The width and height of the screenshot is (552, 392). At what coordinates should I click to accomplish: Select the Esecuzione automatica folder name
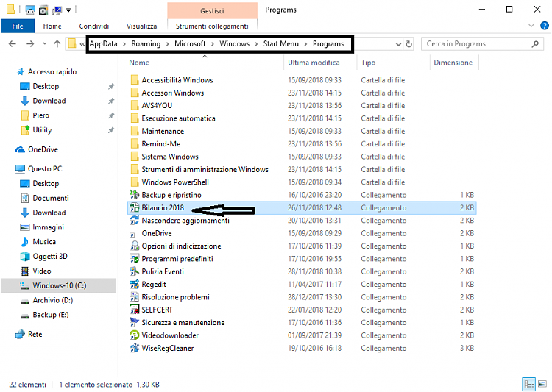pyautogui.click(x=178, y=118)
